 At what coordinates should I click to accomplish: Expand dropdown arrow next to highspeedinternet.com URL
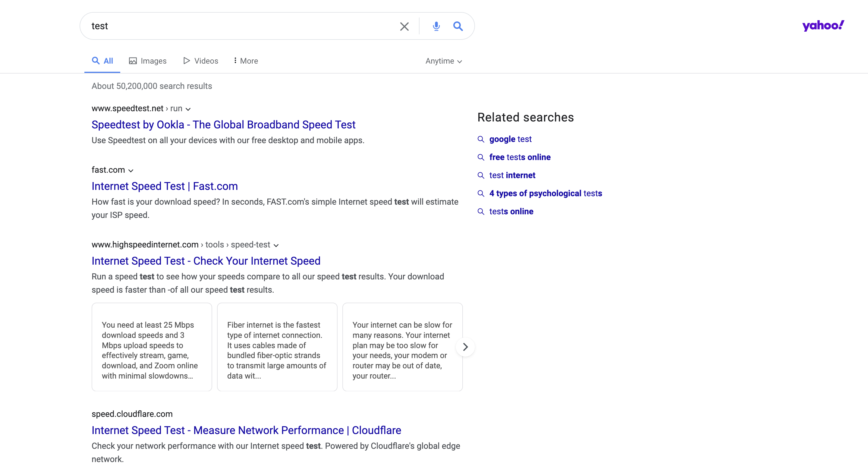point(276,245)
